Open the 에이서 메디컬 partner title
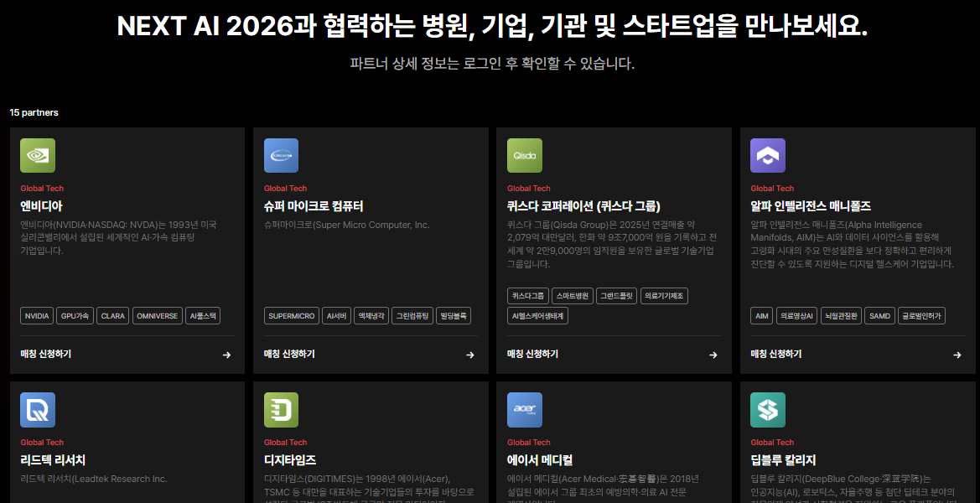This screenshot has width=980, height=503. [x=540, y=460]
